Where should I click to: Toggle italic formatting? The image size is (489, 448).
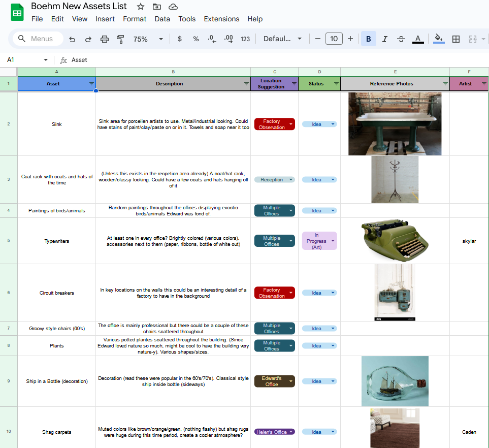385,39
